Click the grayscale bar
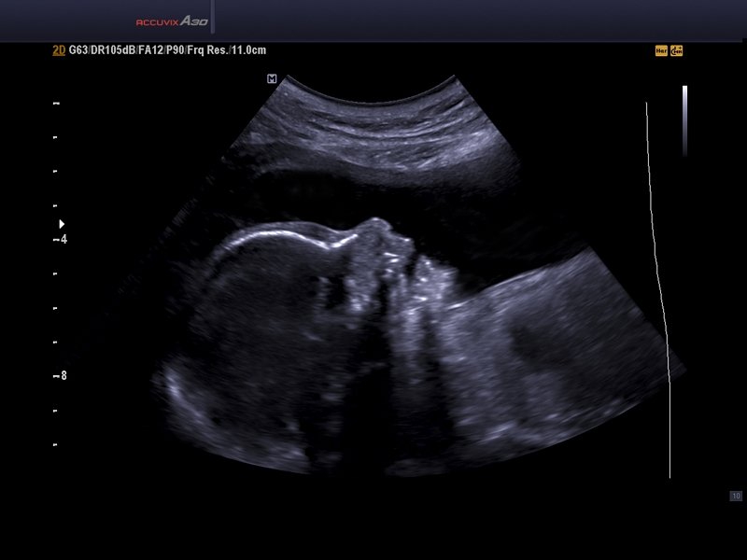The image size is (747, 560). click(x=684, y=121)
